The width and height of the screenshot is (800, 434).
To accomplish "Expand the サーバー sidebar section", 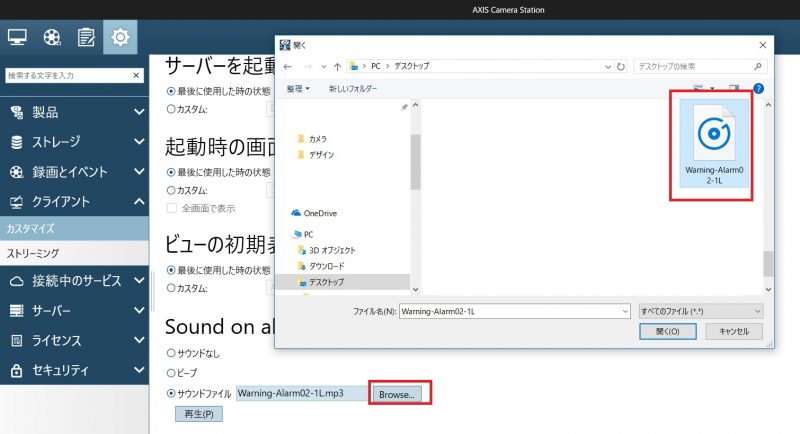I will tap(139, 311).
